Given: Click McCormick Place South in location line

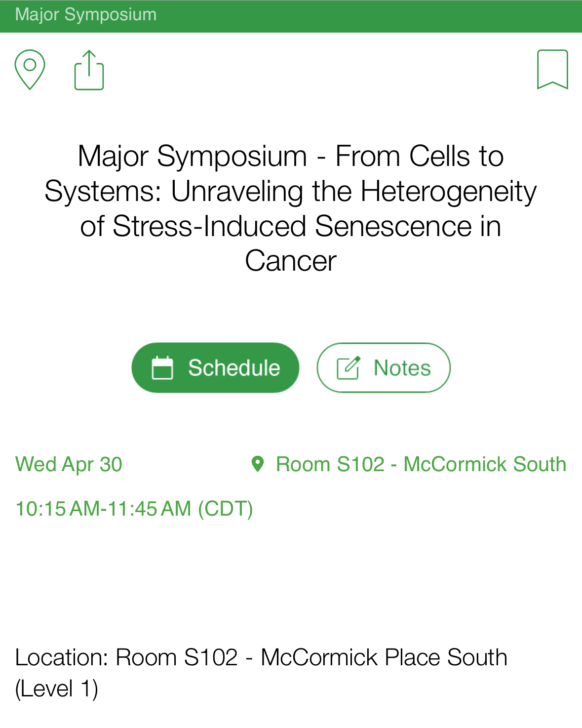Looking at the screenshot, I should 384,657.
